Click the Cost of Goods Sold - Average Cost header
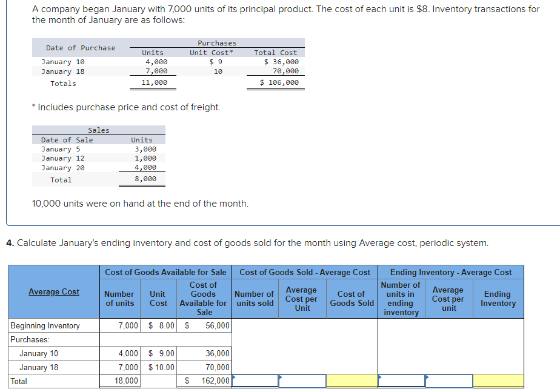The width and height of the screenshot is (560, 392). 305,273
